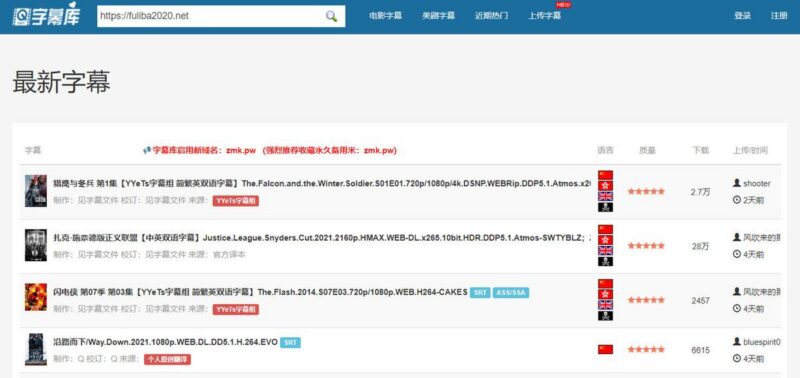
Task: Focus the search box containing fuliba2020.net
Action: [x=221, y=16]
